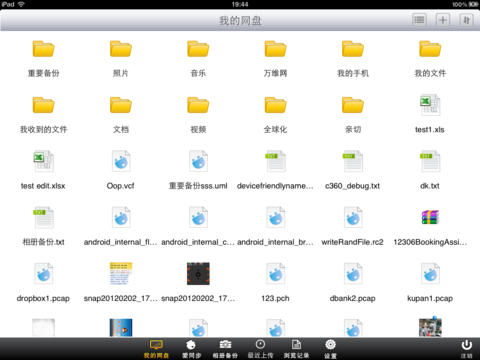Open the 最近上传 recent uploads tab
Screen dimensions: 480x360
click(260, 349)
